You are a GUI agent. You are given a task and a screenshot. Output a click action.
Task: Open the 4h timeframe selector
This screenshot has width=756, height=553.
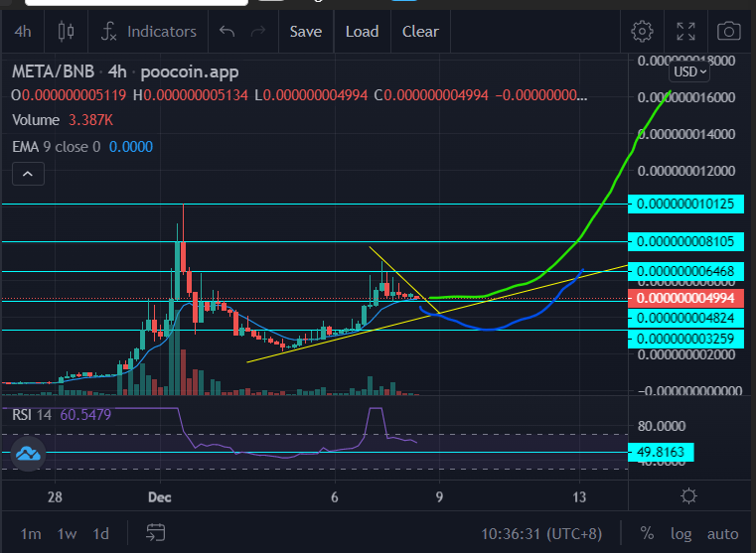23,32
